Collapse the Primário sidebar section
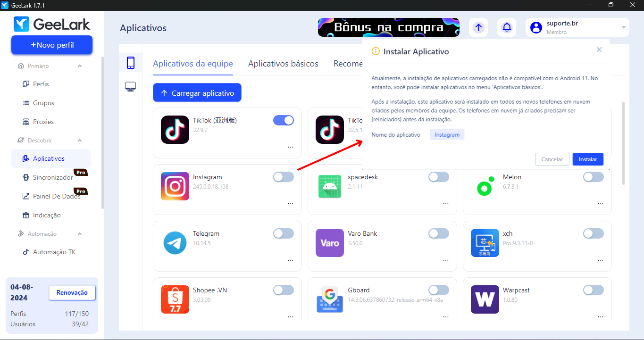644x340 pixels. (x=80, y=66)
